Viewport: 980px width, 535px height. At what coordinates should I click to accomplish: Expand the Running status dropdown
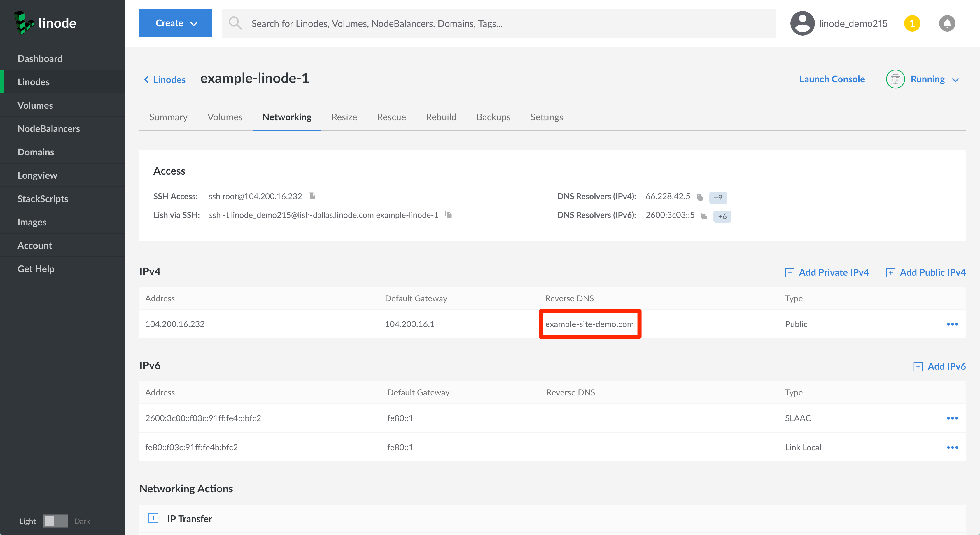click(956, 80)
